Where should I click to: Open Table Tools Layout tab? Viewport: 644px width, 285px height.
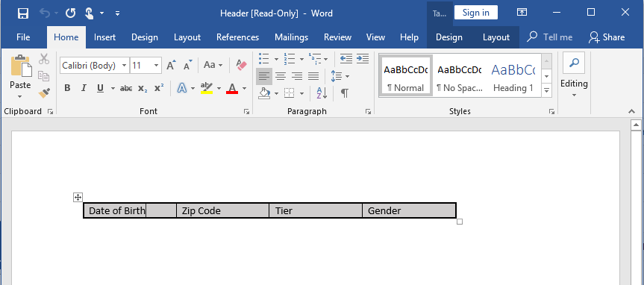(x=496, y=37)
